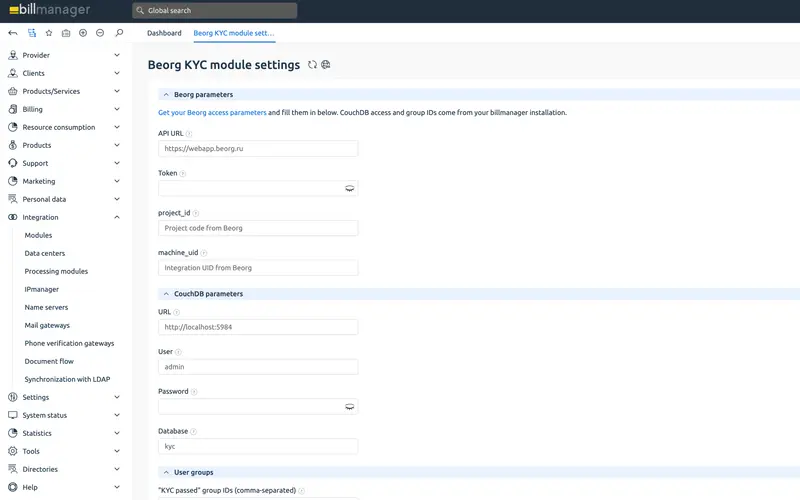Click the Provider sidebar icon
Viewport: 800px width, 500px height.
[13, 55]
